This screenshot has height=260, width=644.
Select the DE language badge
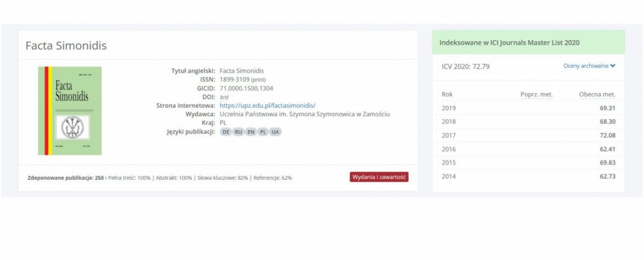(226, 132)
